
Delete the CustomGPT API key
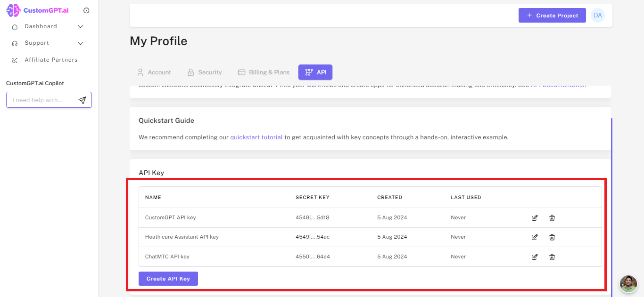(552, 217)
